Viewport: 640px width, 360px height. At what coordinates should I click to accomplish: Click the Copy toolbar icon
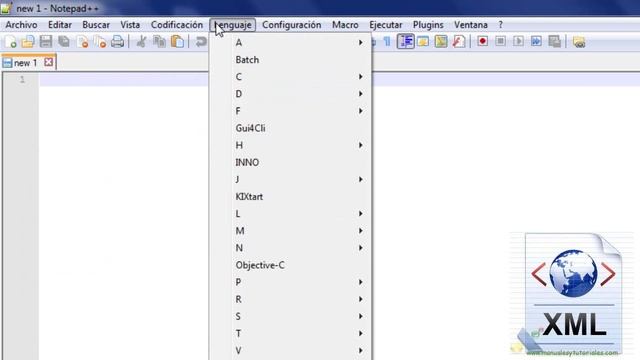pyautogui.click(x=159, y=42)
